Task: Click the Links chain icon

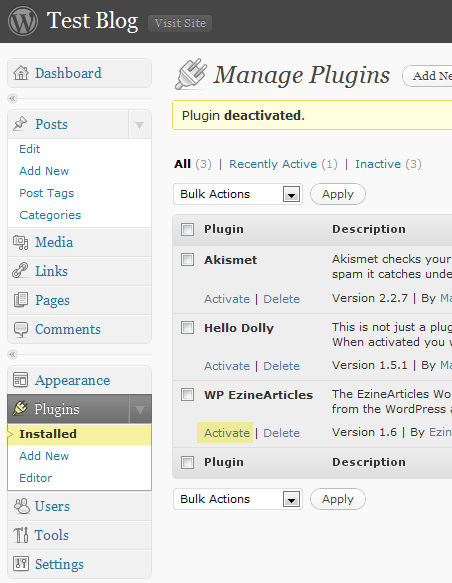Action: pyautogui.click(x=20, y=271)
